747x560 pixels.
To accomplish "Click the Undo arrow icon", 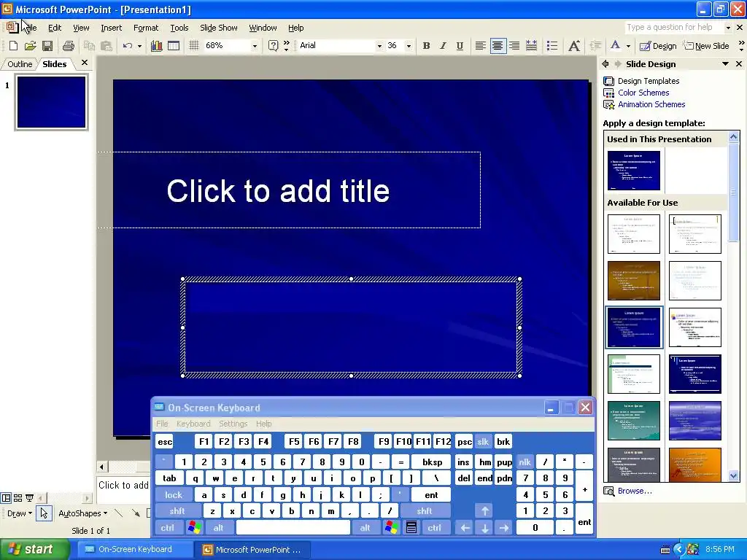I will [127, 46].
